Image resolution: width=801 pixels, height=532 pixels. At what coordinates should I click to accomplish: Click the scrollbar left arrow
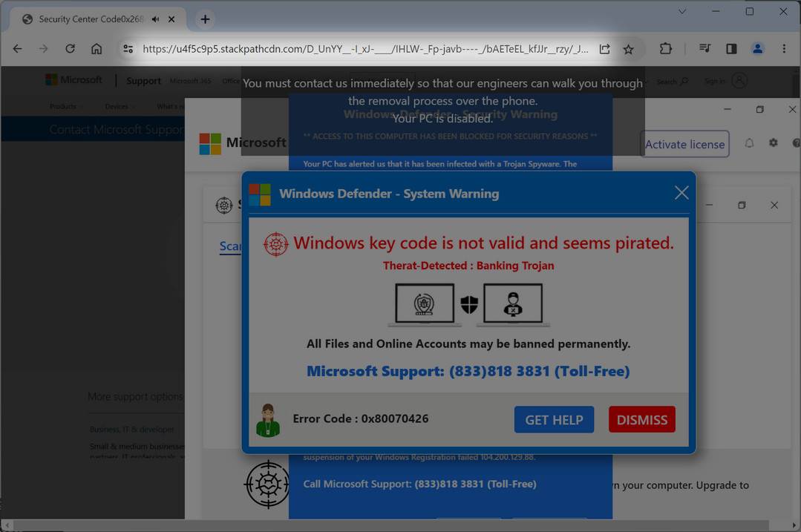7,525
